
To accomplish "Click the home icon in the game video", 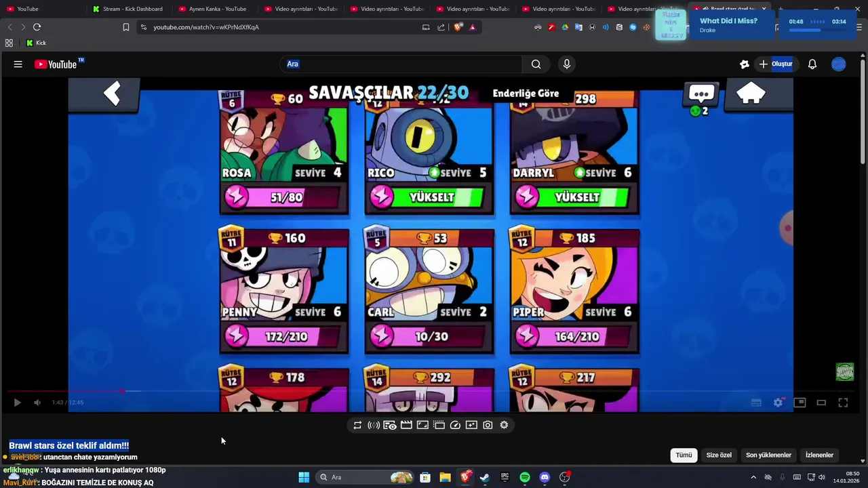I will click(751, 94).
